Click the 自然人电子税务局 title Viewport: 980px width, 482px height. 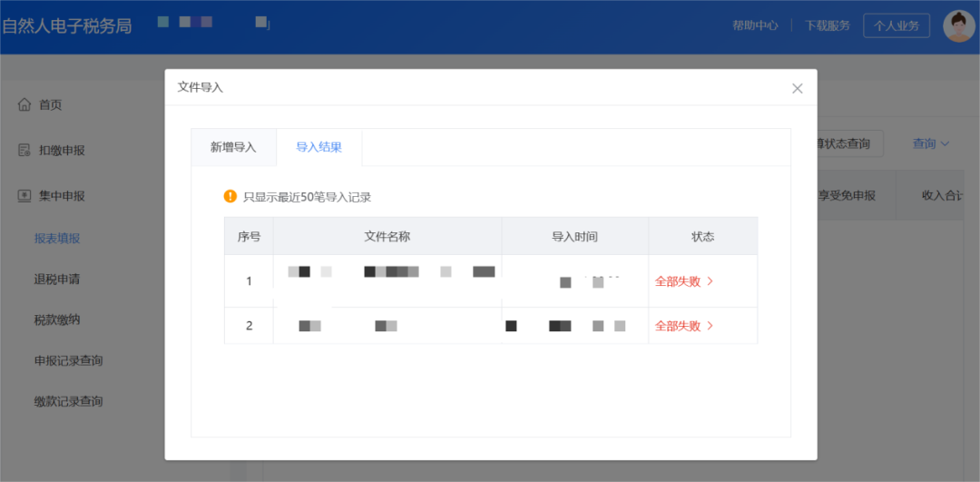66,25
